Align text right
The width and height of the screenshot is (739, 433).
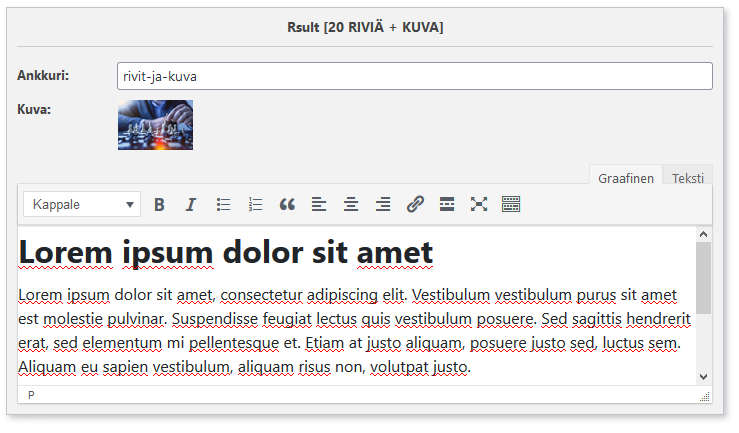(383, 204)
